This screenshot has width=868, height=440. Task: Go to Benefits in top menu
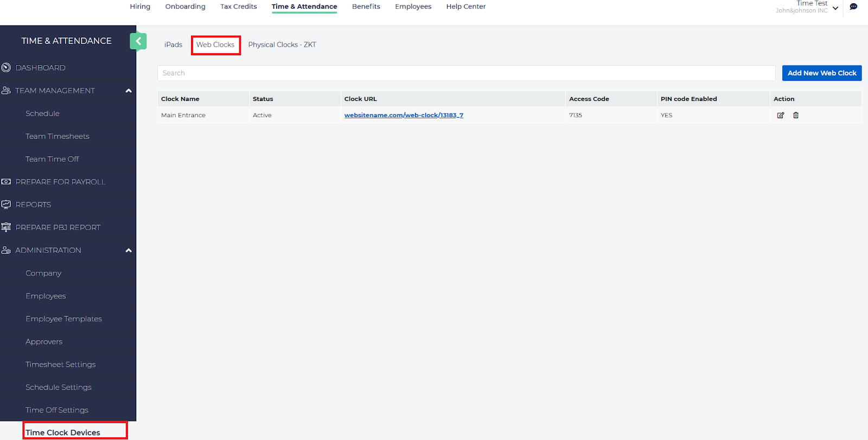tap(366, 7)
